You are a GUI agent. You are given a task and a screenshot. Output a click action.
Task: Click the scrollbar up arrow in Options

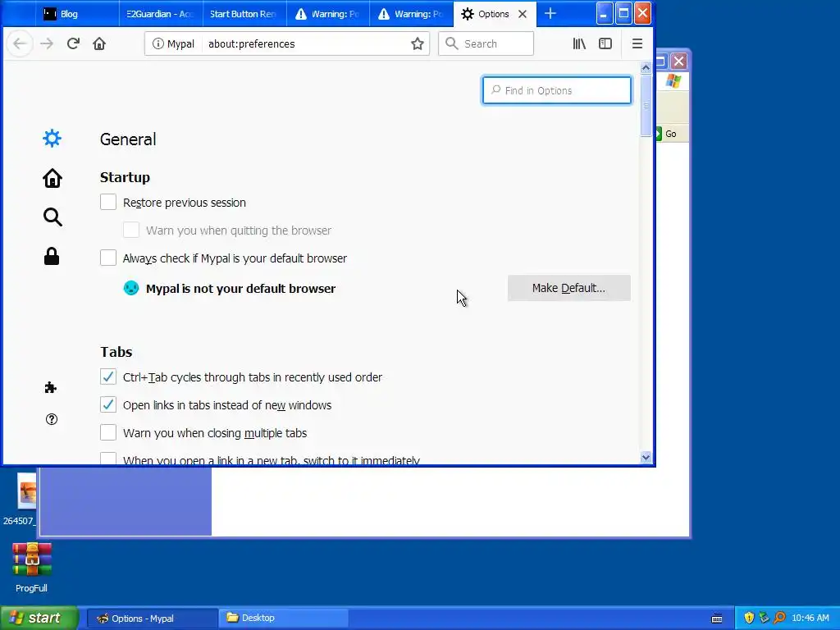[646, 67]
